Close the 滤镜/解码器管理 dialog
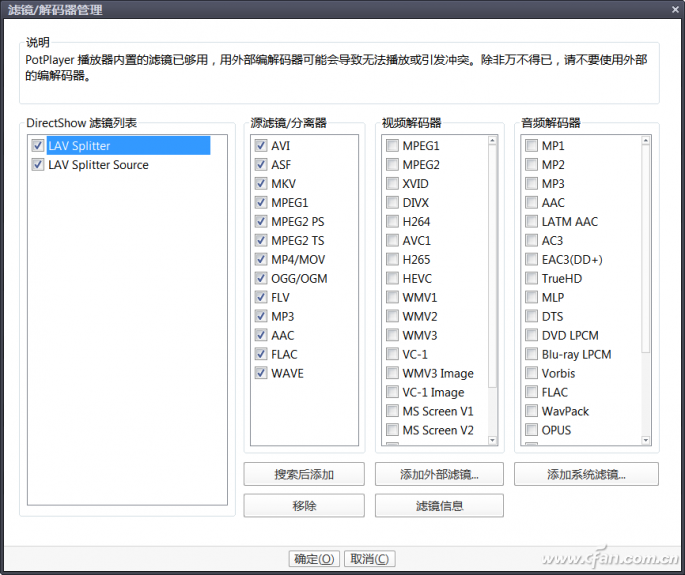 675,10
